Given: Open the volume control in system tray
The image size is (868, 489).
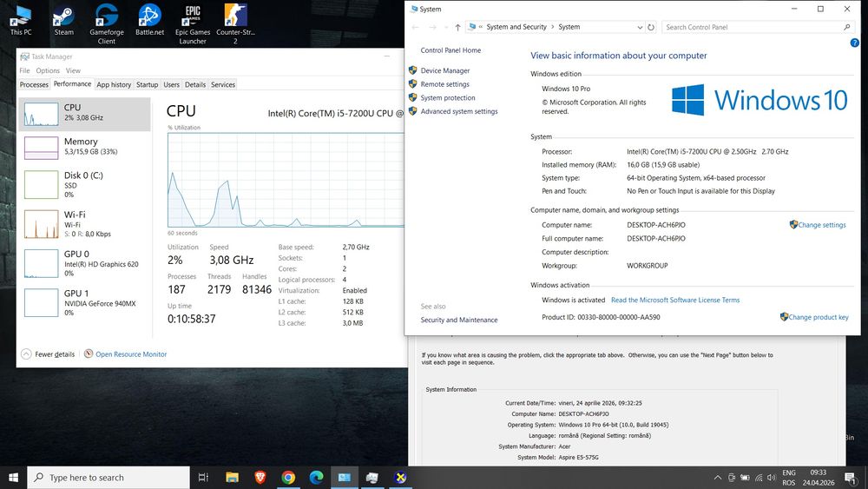Looking at the screenshot, I should coord(772,478).
